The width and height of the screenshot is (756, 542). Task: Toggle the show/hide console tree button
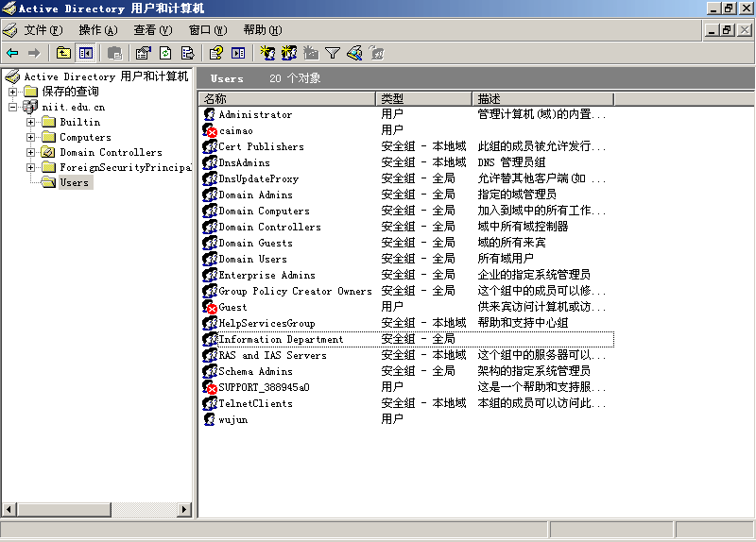tap(86, 53)
